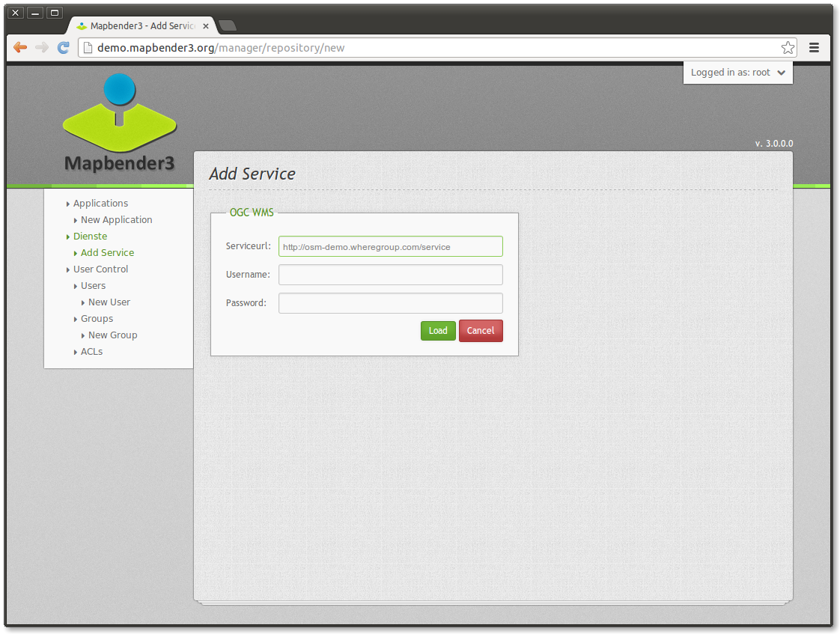Click the page icon in the address bar

coord(88,48)
